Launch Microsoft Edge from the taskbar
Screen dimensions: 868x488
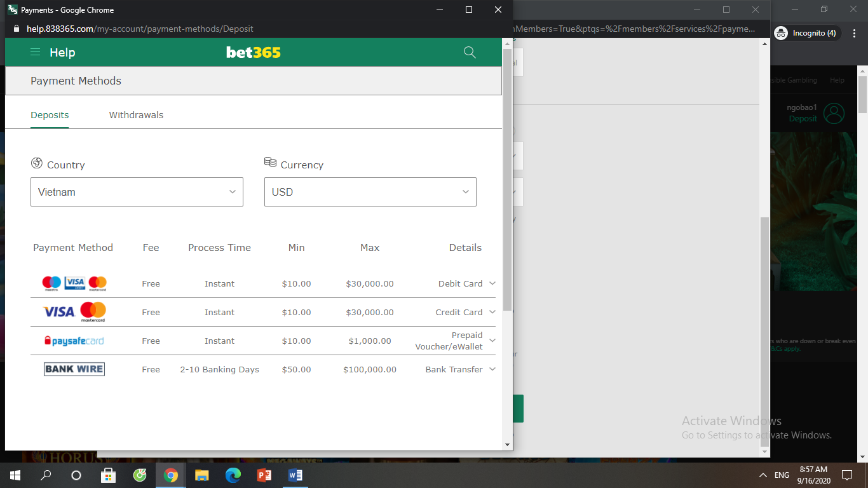(x=233, y=475)
